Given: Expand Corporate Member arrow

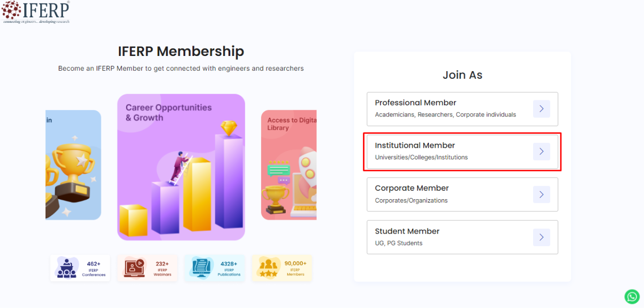Looking at the screenshot, I should (x=541, y=194).
